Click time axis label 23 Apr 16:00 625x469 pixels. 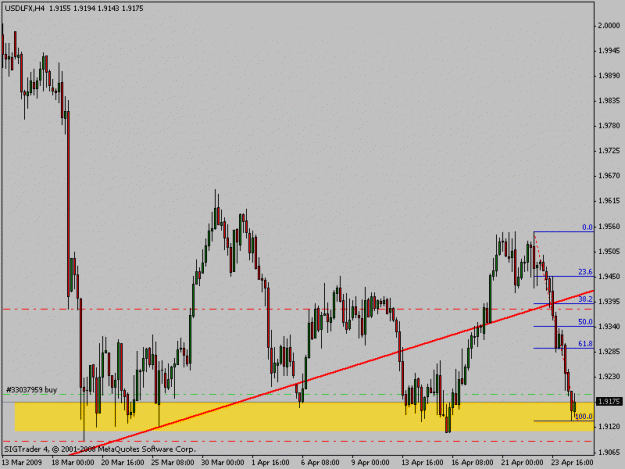(x=572, y=463)
